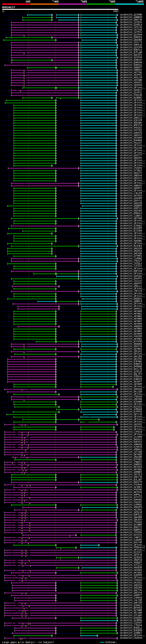Select hit UniRef100_C3KJK5
This screenshot has width=146, height=644.
[131, 193]
